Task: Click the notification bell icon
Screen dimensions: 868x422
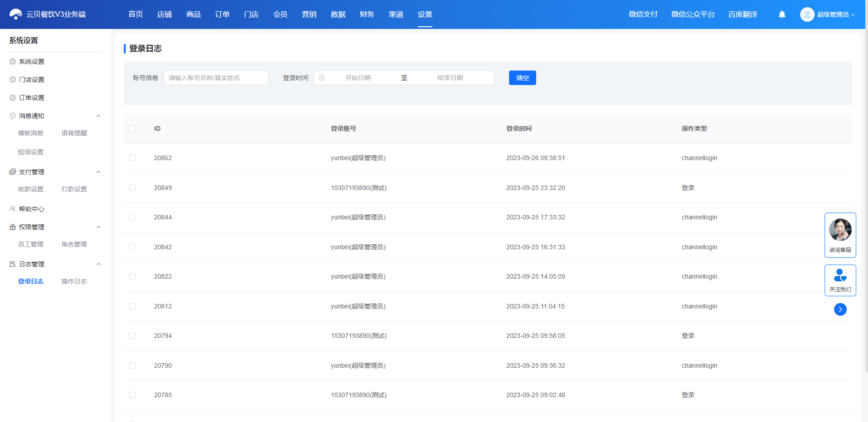Action: [x=782, y=14]
